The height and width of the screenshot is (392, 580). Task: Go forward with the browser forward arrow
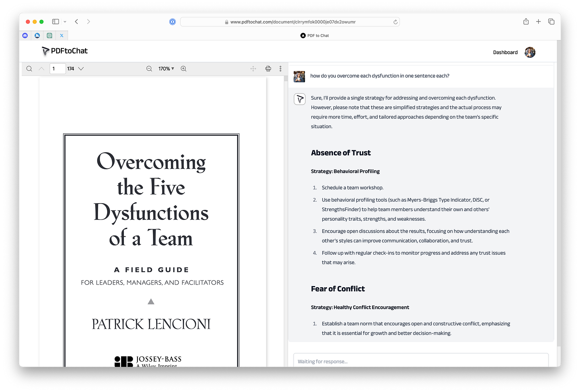click(88, 22)
